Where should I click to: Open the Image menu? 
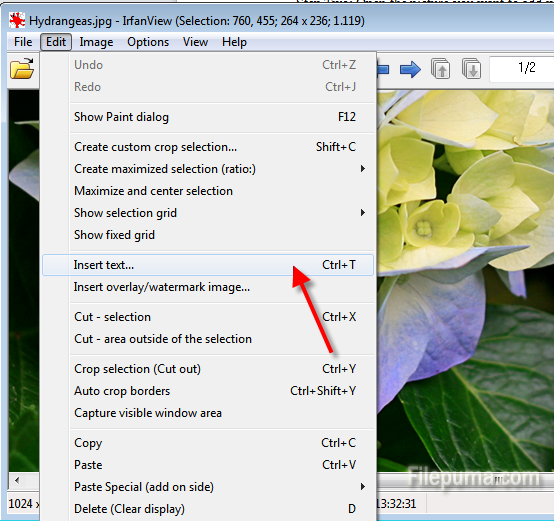[x=96, y=42]
